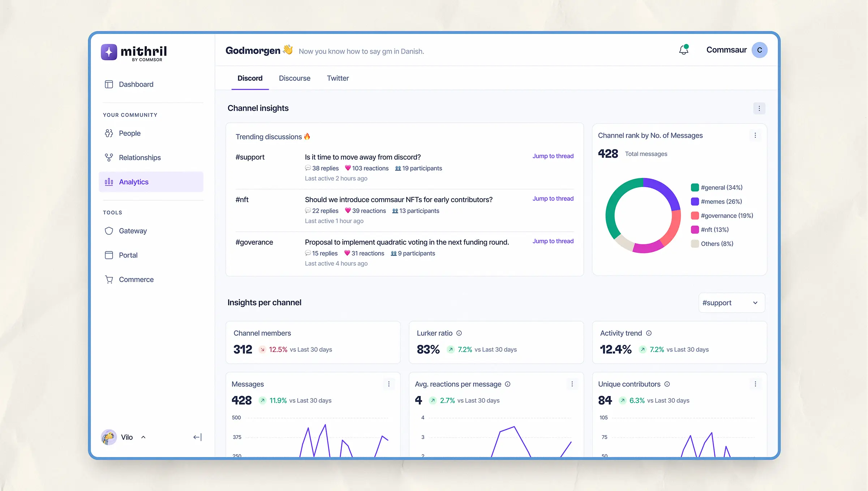
Task: Click the Gateway shield icon
Action: tap(109, 231)
